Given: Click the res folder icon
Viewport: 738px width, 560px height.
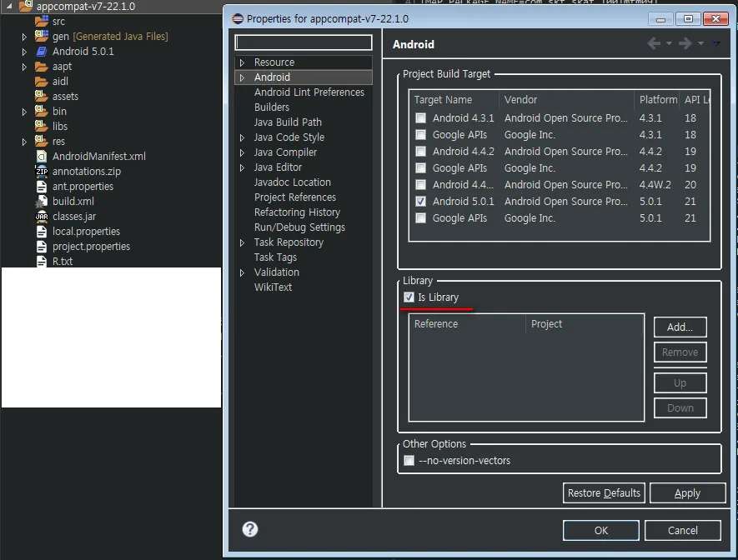Looking at the screenshot, I should pos(42,141).
